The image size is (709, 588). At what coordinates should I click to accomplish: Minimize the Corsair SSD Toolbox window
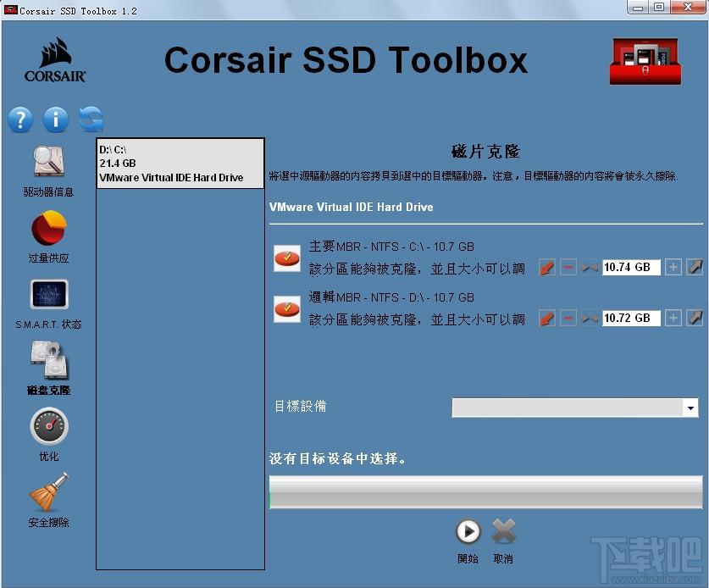pos(638,7)
